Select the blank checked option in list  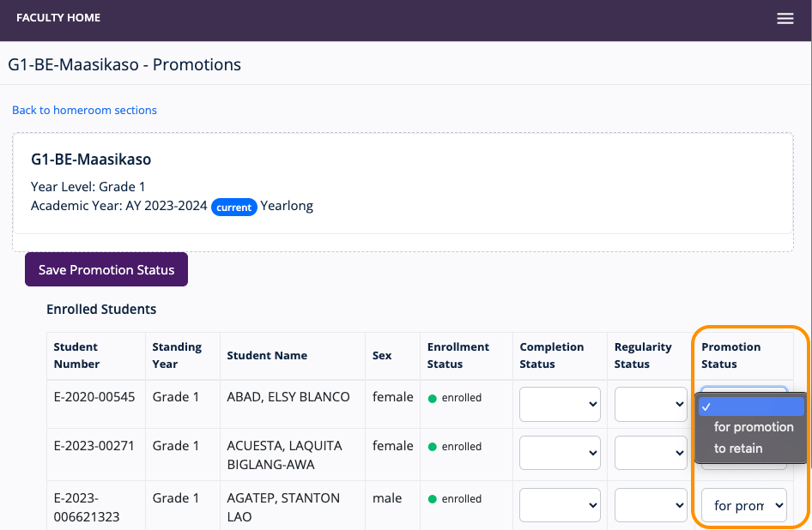(x=751, y=407)
